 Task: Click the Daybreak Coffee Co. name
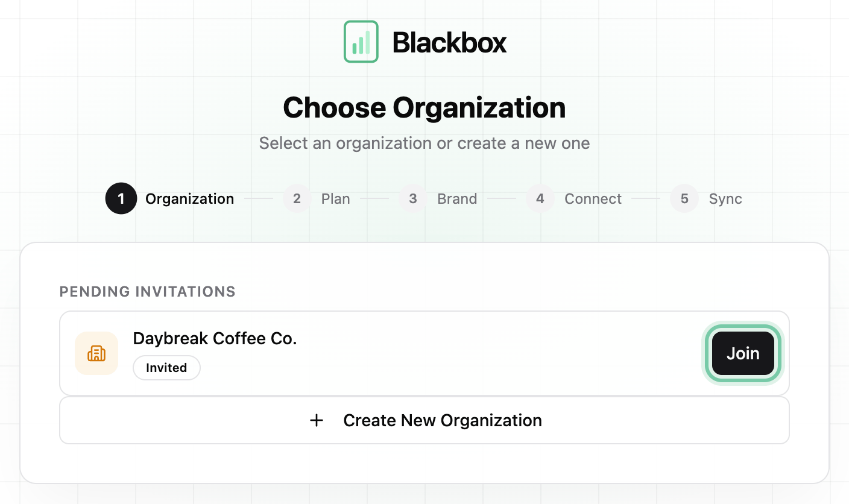pyautogui.click(x=215, y=338)
